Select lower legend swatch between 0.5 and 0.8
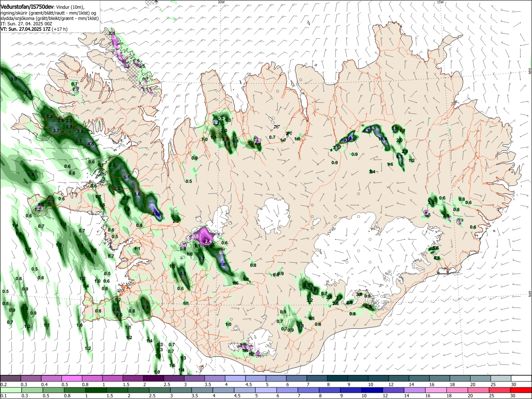The image size is (532, 399). point(53,390)
